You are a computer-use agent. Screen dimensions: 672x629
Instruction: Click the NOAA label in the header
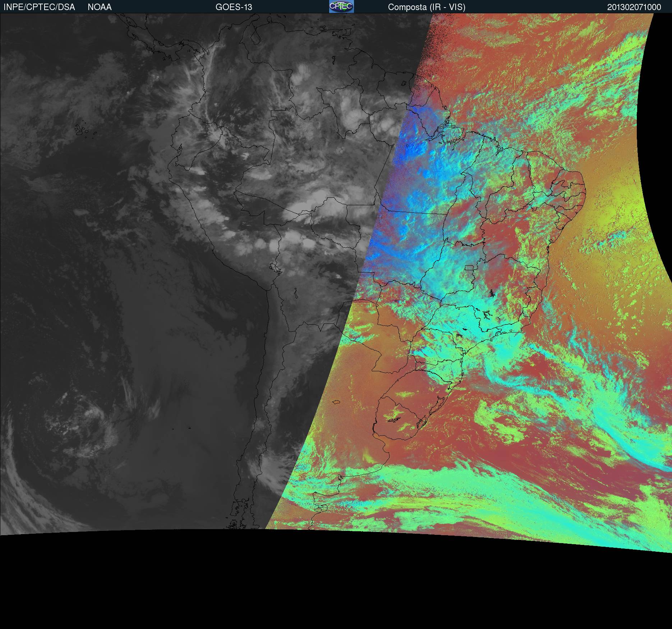coord(100,7)
